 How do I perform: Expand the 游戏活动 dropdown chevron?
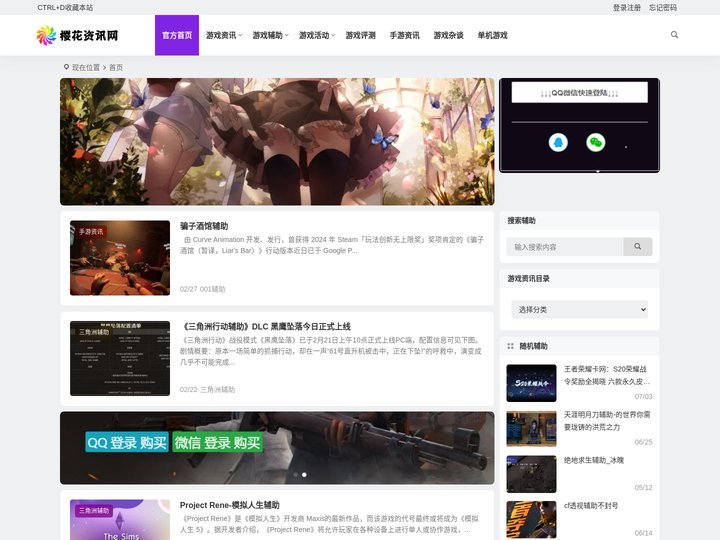[333, 35]
